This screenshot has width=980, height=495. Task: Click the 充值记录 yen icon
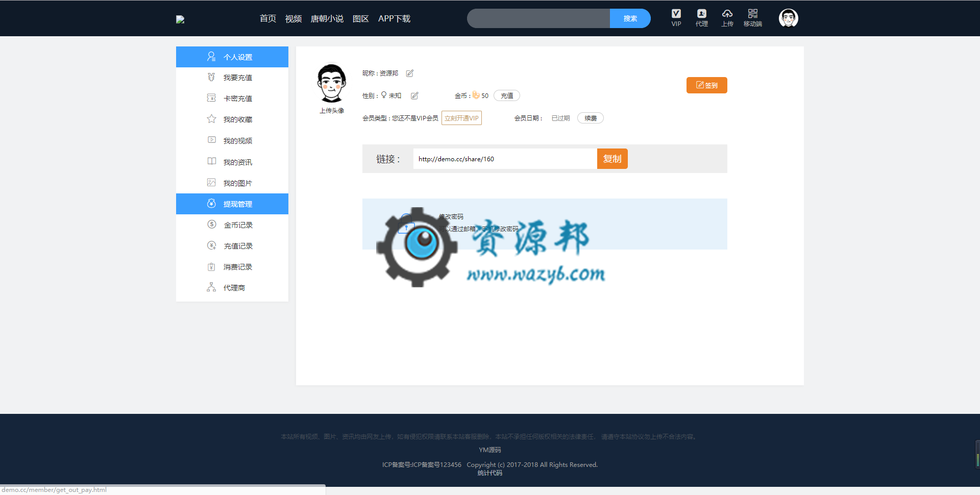[211, 245]
